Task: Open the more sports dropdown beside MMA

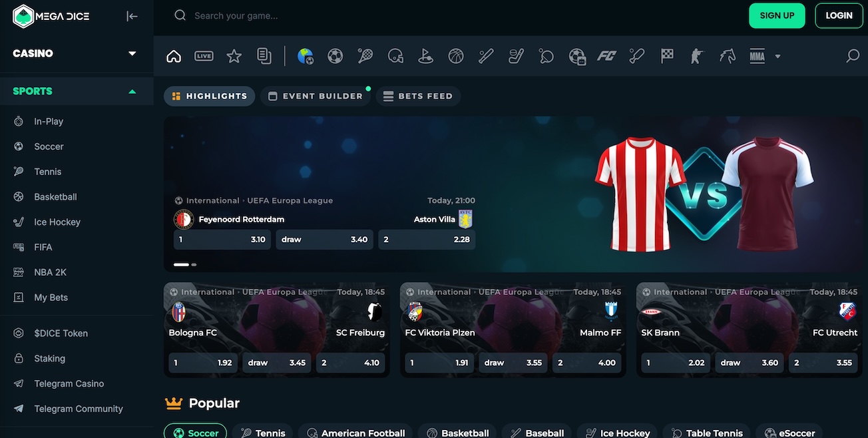Action: click(777, 57)
